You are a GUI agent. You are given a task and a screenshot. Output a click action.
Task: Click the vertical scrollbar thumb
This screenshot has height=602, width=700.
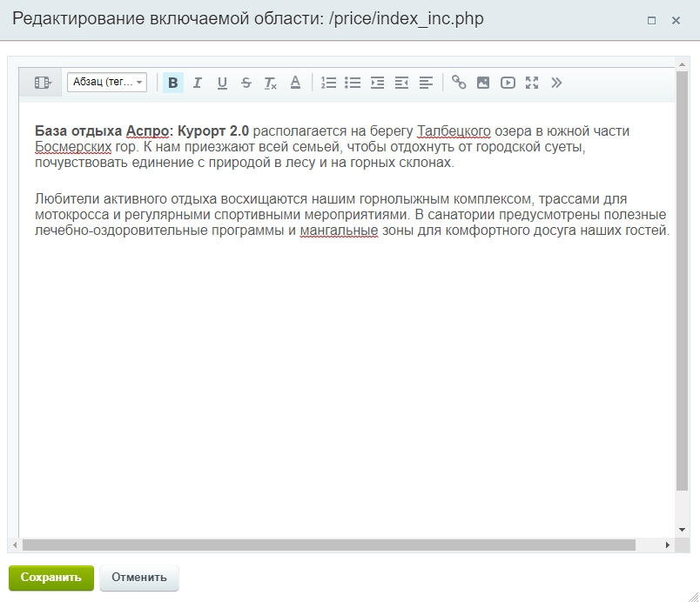(x=682, y=281)
